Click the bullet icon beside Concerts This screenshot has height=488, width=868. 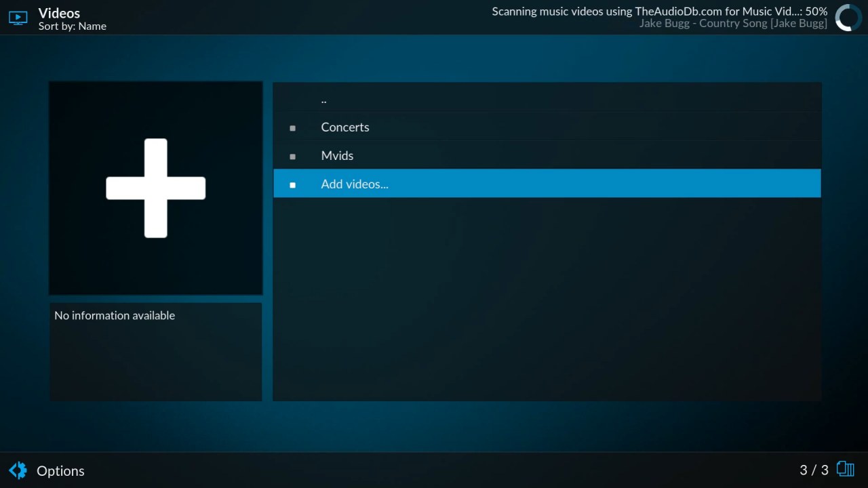pyautogui.click(x=293, y=128)
